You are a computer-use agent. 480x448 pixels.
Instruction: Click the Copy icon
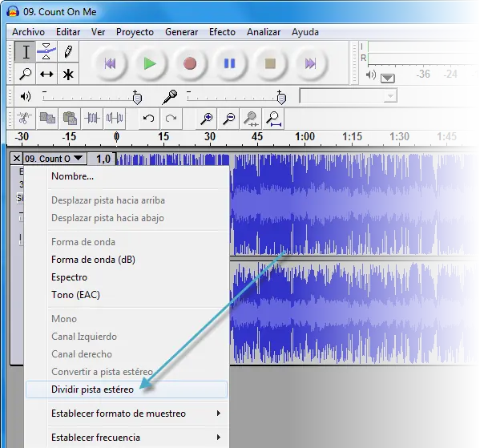pyautogui.click(x=47, y=118)
